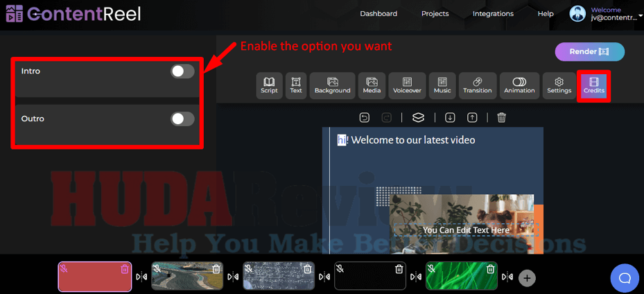Open the Media tool
Image resolution: width=644 pixels, height=294 pixels.
(372, 86)
